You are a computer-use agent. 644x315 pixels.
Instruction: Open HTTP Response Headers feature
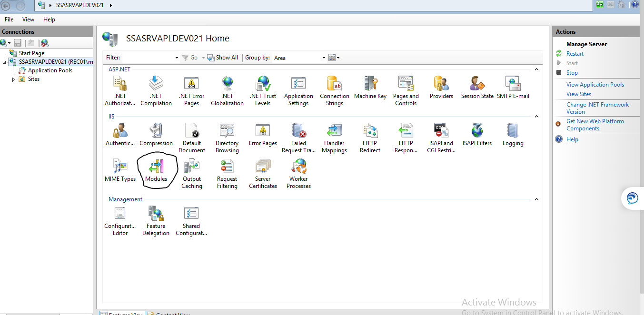[x=406, y=138]
